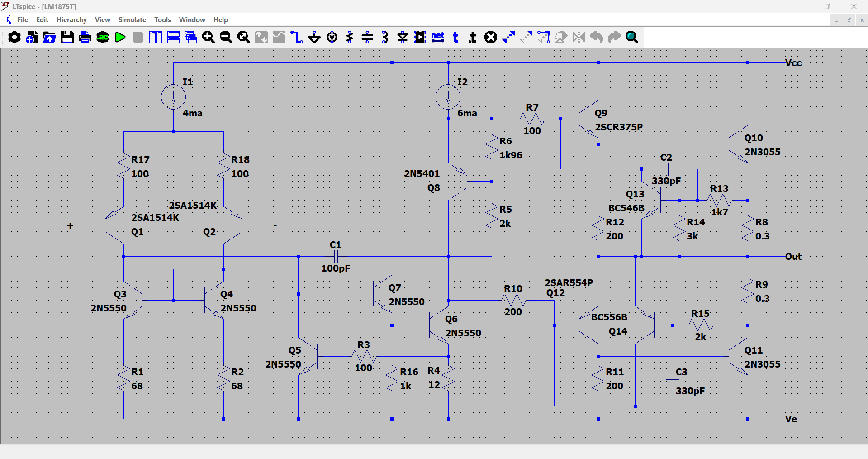Screen dimensions: 868x459
Task: Open the Place Component tool
Action: [x=420, y=37]
